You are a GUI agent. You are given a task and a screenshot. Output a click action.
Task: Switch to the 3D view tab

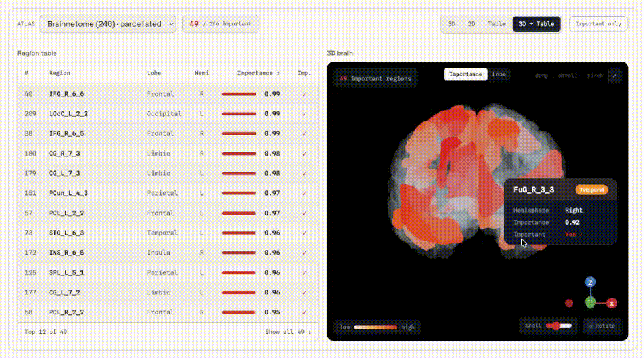click(x=451, y=24)
